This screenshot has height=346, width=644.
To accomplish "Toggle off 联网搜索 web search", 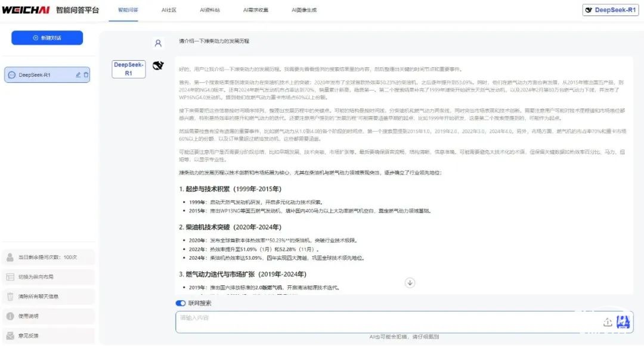I will 180,303.
